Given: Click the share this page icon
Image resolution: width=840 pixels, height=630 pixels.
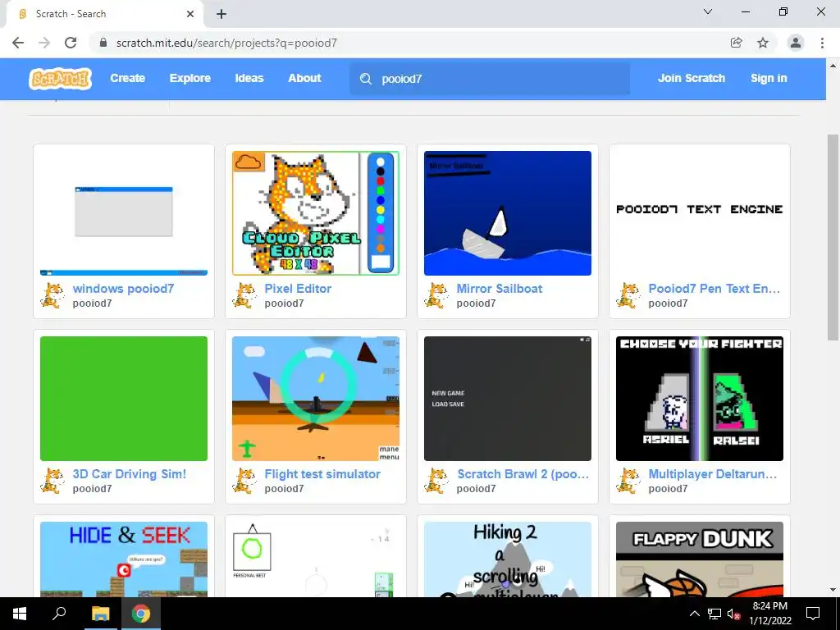Looking at the screenshot, I should [736, 43].
